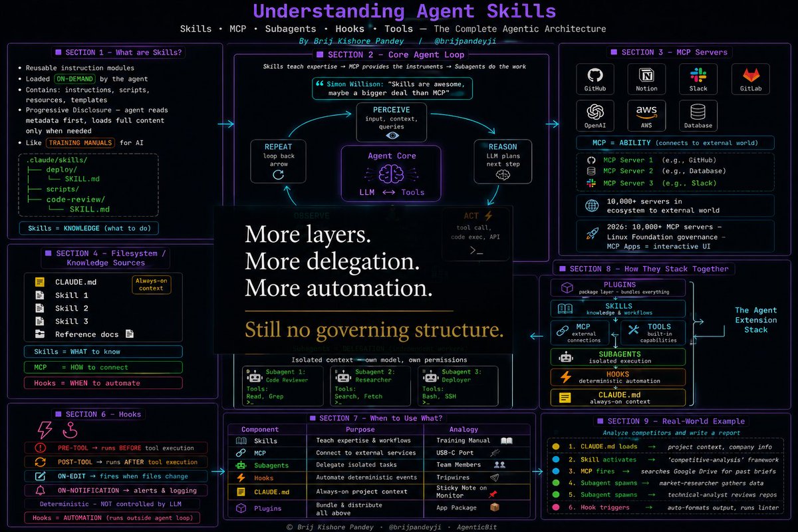Click the folder icon beside Reference docs

pos(40,334)
